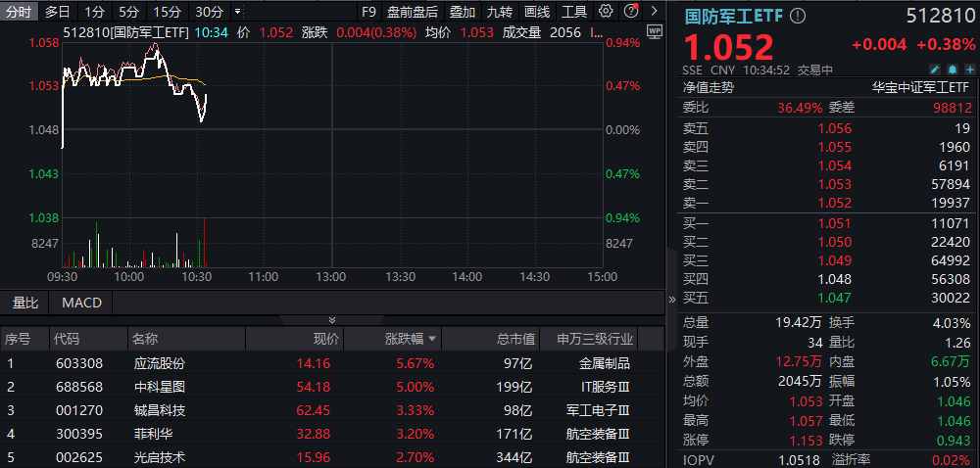Toggle 盘前盘后 pre/post market display

(x=413, y=12)
